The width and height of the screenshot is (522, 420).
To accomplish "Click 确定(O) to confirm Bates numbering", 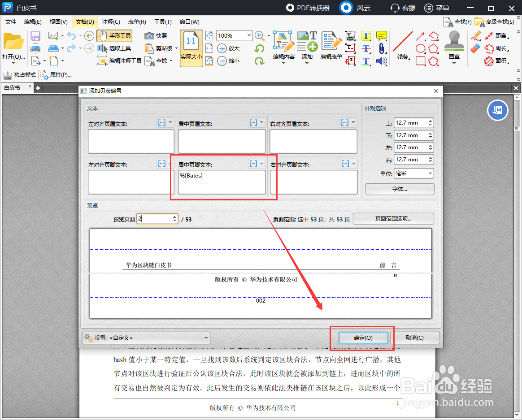I will [363, 338].
